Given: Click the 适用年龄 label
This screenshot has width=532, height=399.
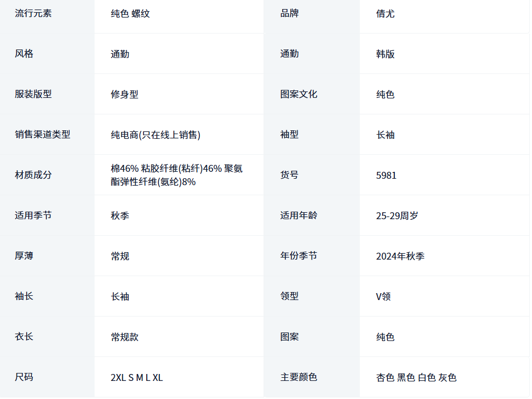Looking at the screenshot, I should [x=299, y=215].
